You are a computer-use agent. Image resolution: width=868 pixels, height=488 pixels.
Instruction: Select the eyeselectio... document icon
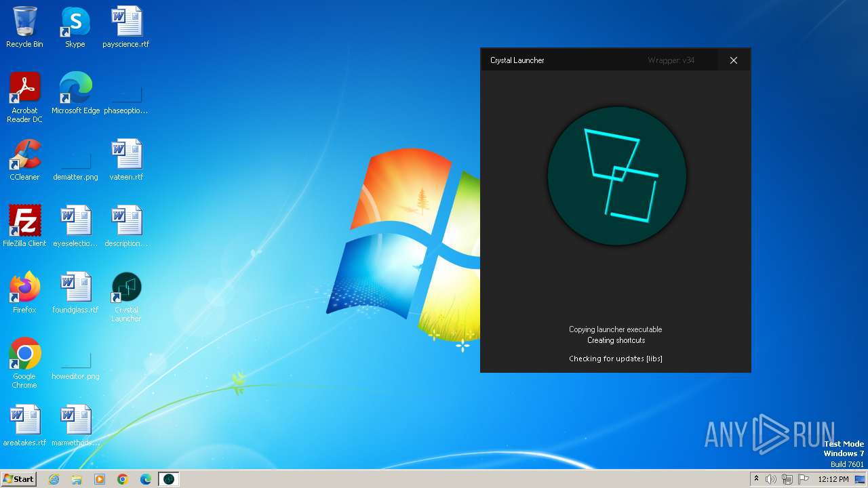pyautogui.click(x=75, y=226)
